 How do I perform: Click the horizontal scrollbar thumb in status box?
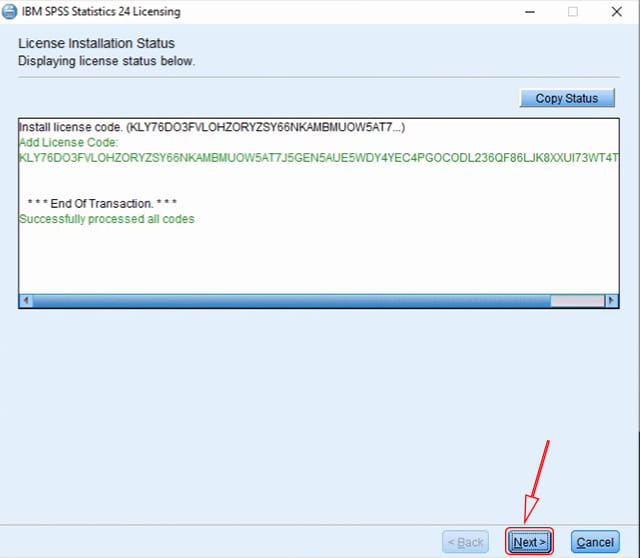(x=292, y=301)
